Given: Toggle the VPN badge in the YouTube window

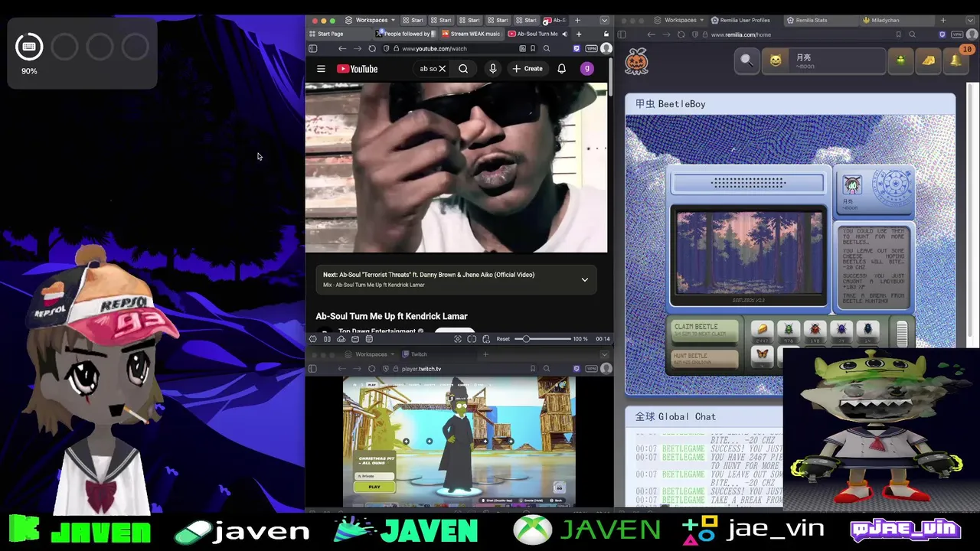Looking at the screenshot, I should (x=591, y=48).
